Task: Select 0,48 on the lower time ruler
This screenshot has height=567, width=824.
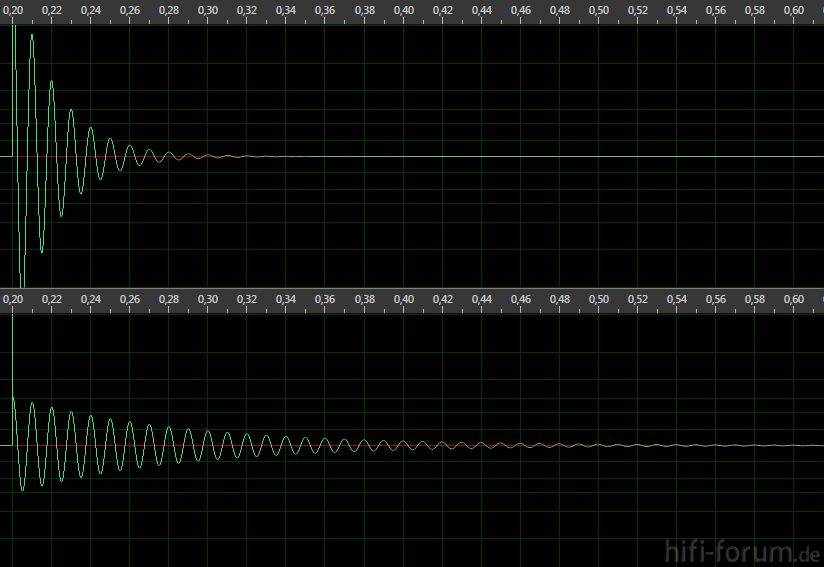Action: (x=560, y=299)
